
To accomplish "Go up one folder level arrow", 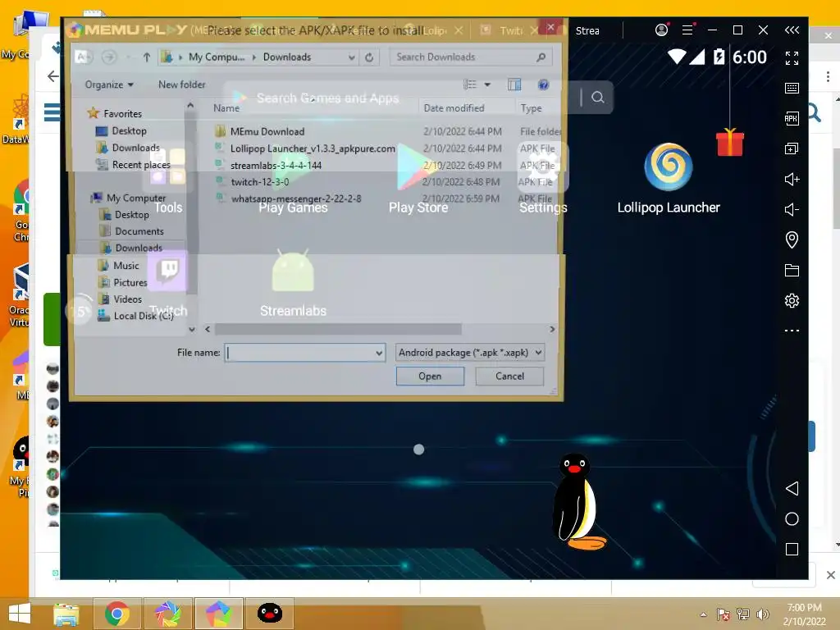I will pyautogui.click(x=146, y=57).
